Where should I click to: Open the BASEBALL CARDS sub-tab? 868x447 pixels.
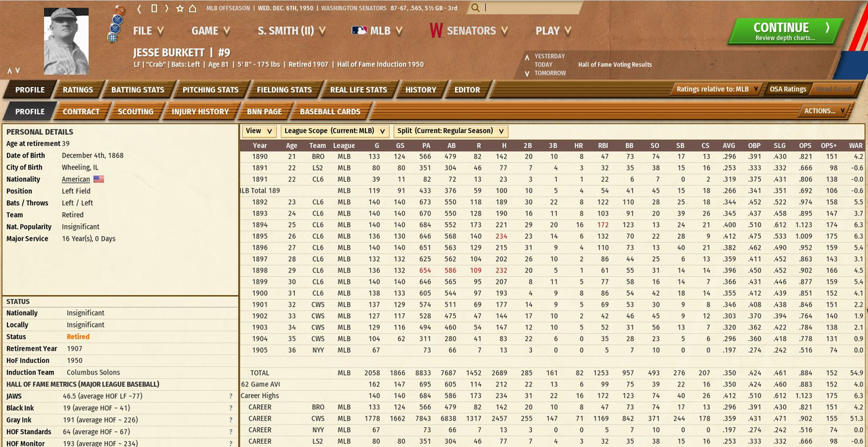tap(330, 111)
